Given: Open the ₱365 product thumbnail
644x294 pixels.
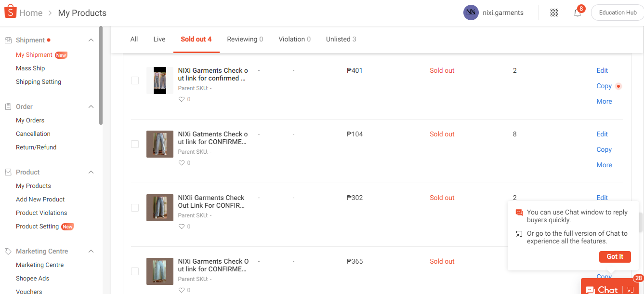Looking at the screenshot, I should [x=159, y=271].
